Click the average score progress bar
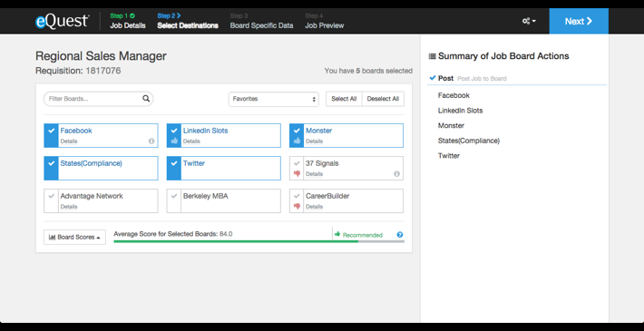 tap(259, 241)
